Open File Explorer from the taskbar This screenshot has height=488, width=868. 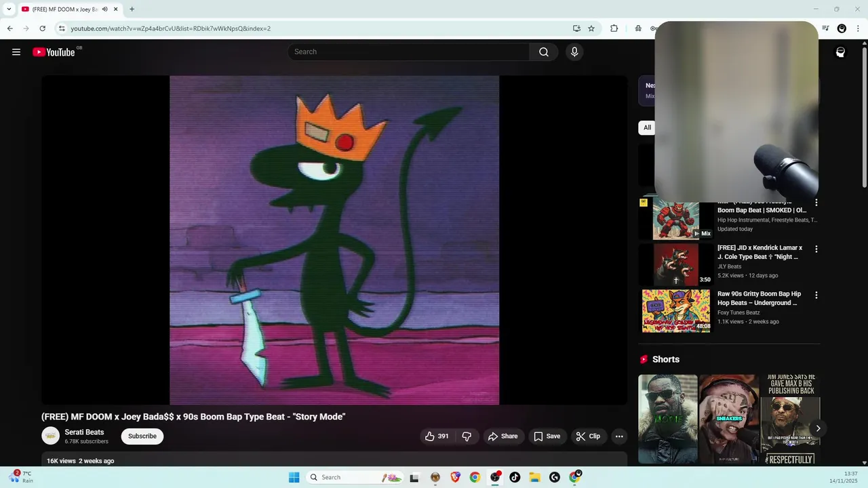click(x=534, y=477)
